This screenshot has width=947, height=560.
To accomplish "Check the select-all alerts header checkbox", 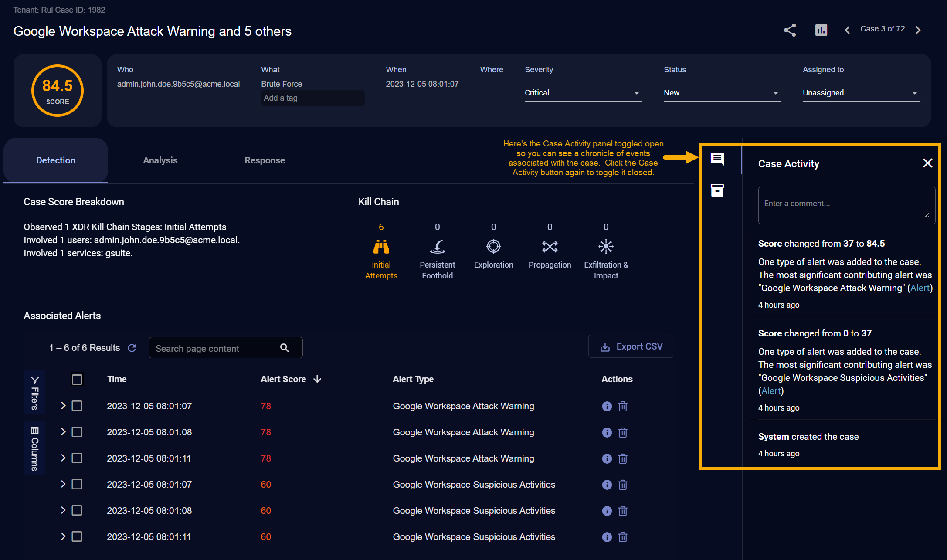I will tap(77, 380).
